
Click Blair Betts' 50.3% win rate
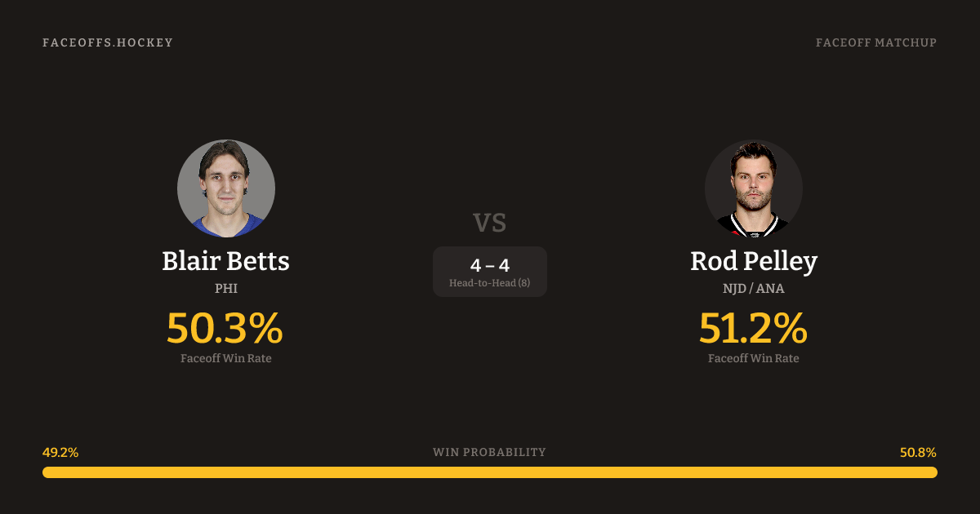[225, 328]
